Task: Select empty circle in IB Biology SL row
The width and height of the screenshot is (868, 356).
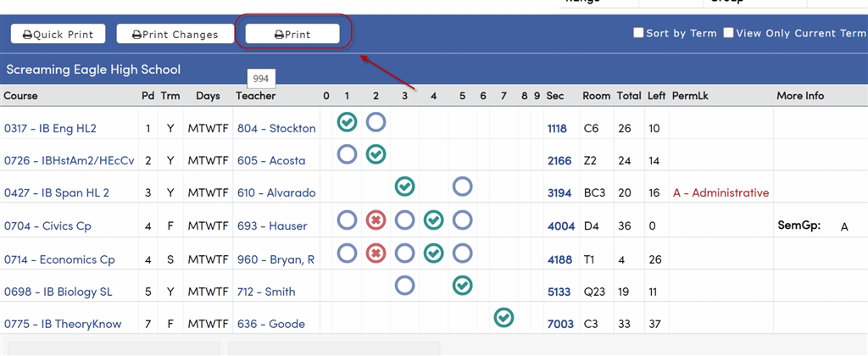Action: pyautogui.click(x=405, y=285)
